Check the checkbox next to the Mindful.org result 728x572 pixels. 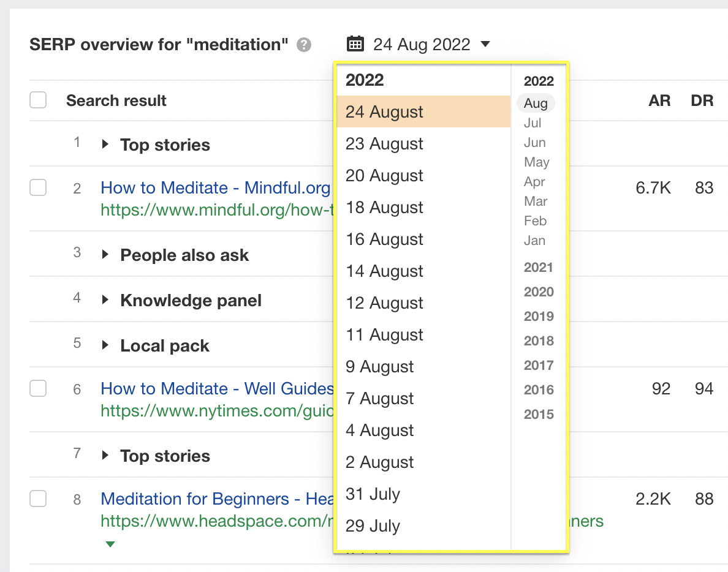[x=37, y=188]
